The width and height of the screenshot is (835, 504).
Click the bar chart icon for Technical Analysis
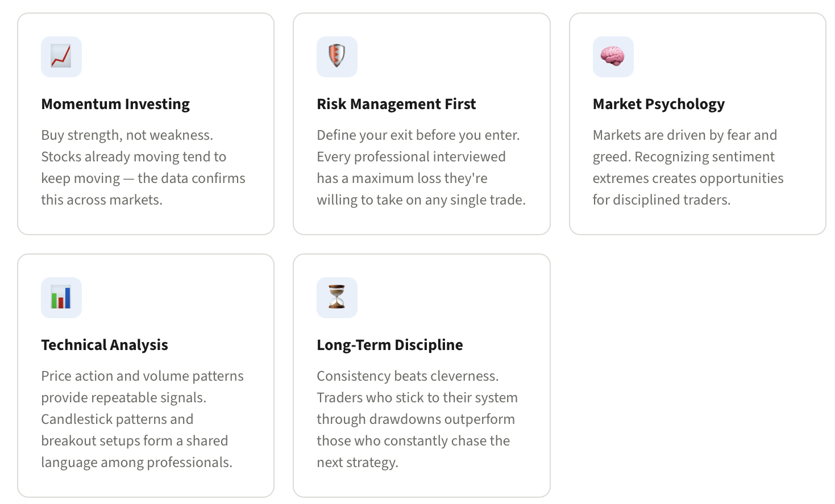tap(61, 298)
